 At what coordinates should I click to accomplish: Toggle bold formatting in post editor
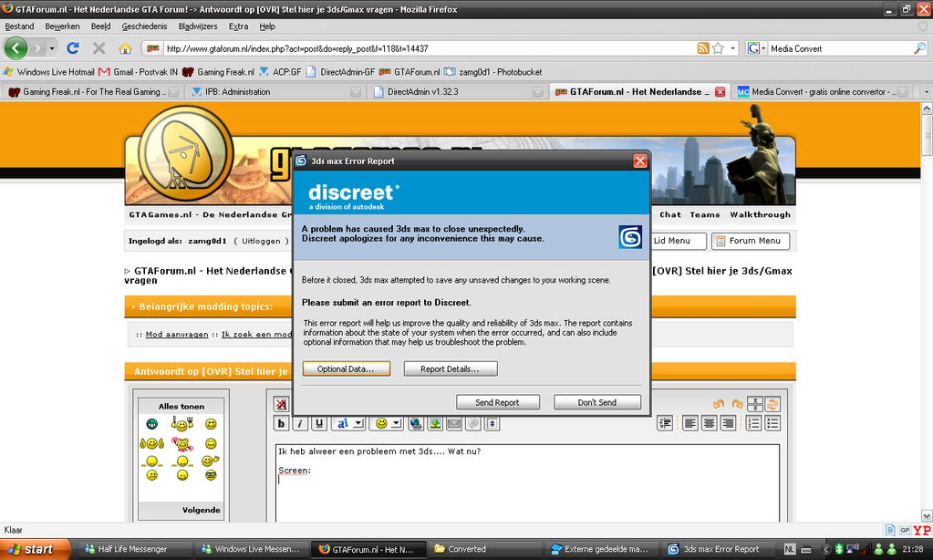281,423
